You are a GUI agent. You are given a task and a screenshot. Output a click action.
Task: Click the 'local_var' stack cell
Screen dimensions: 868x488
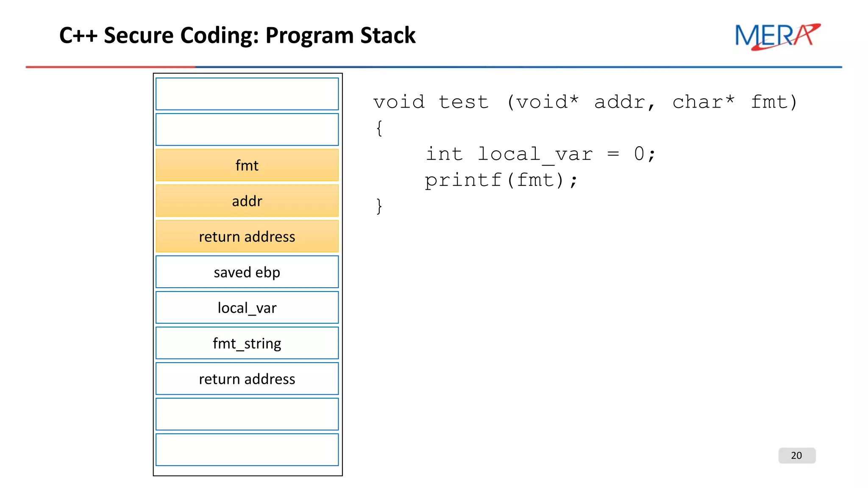pos(247,308)
